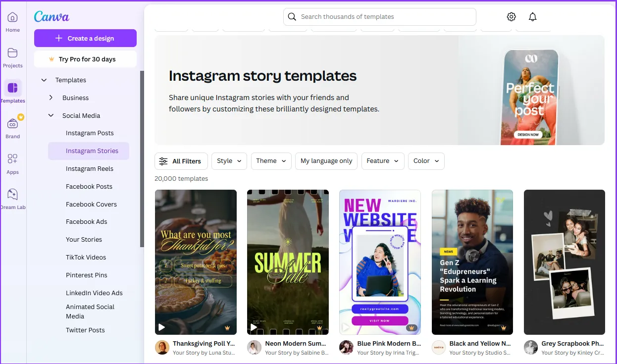This screenshot has height=364, width=617.
Task: Open the Projects folder icon
Action: [13, 53]
